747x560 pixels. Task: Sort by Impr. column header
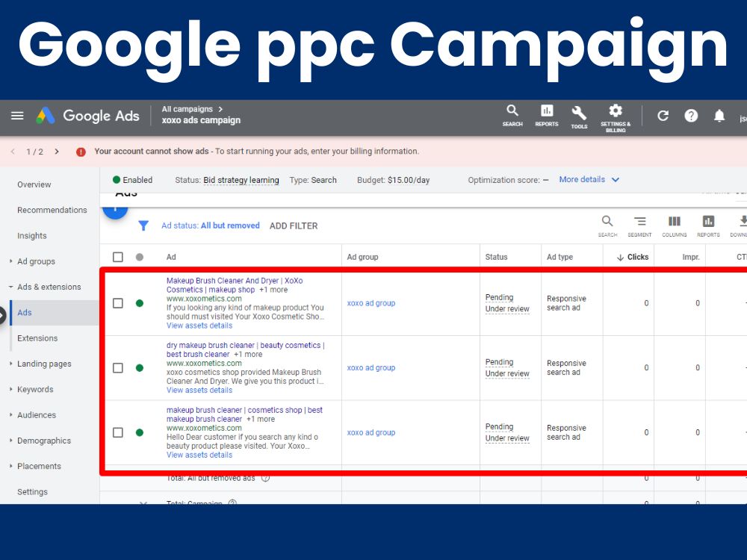(691, 257)
